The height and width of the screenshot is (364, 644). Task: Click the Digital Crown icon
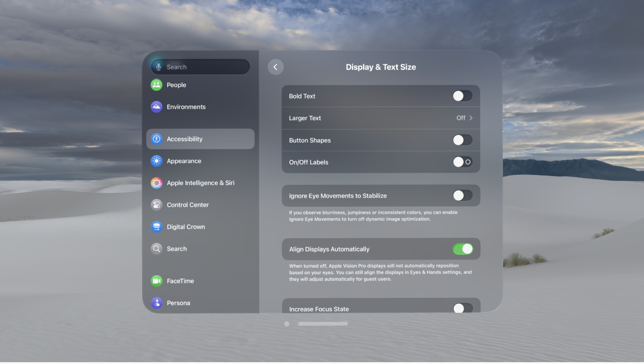[156, 227]
